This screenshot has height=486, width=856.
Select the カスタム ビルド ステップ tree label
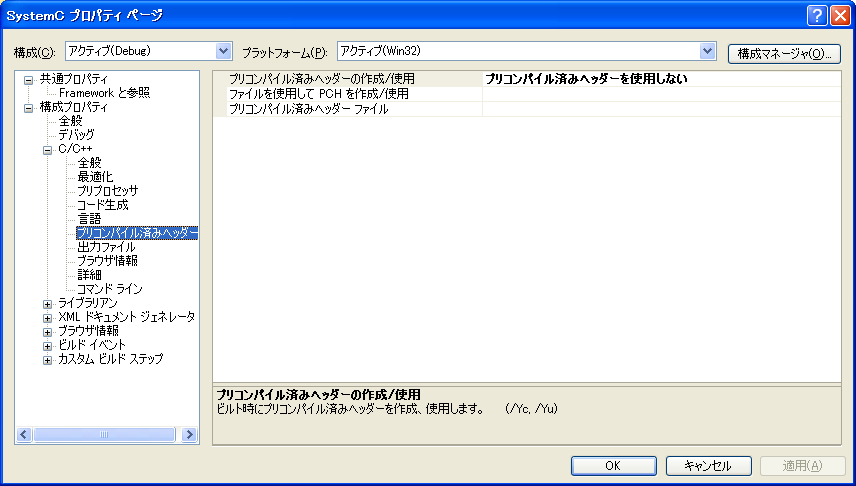pyautogui.click(x=111, y=359)
